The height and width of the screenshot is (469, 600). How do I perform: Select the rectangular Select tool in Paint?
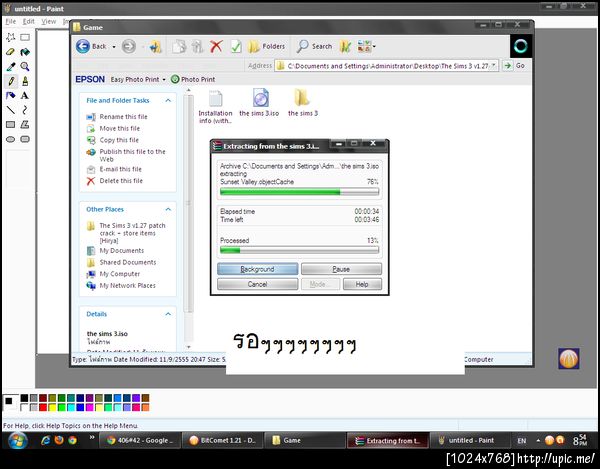coord(25,37)
